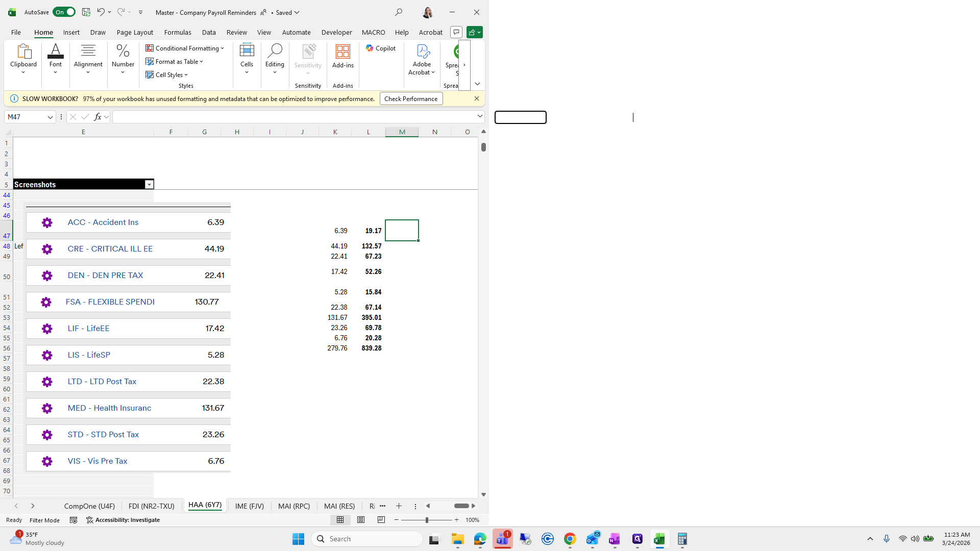980x551 pixels.
Task: Switch to Page Layout view icon
Action: [x=361, y=520]
